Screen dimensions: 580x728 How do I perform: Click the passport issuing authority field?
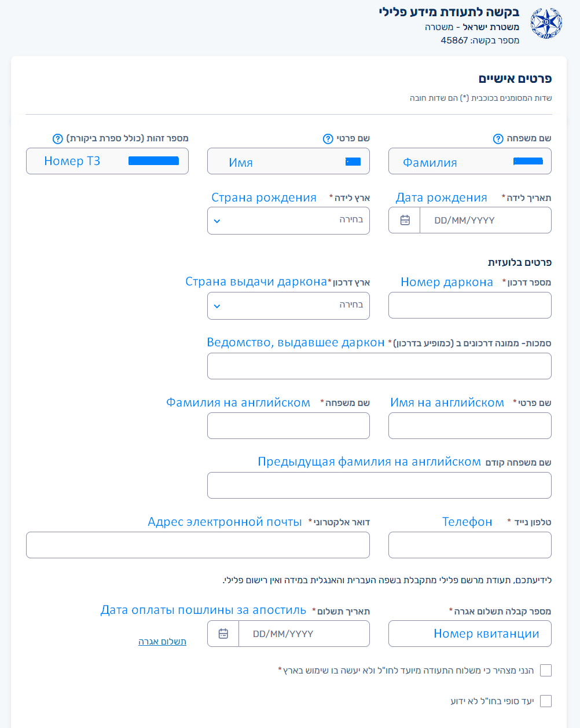pyautogui.click(x=379, y=366)
